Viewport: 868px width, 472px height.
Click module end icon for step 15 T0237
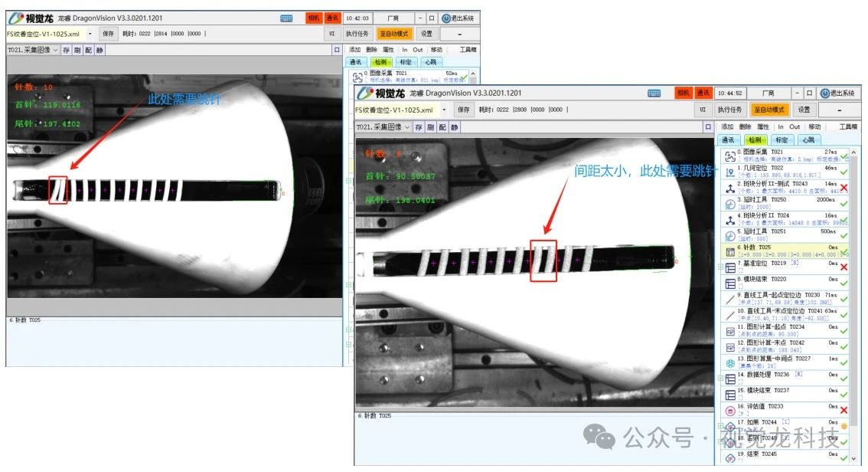[730, 395]
